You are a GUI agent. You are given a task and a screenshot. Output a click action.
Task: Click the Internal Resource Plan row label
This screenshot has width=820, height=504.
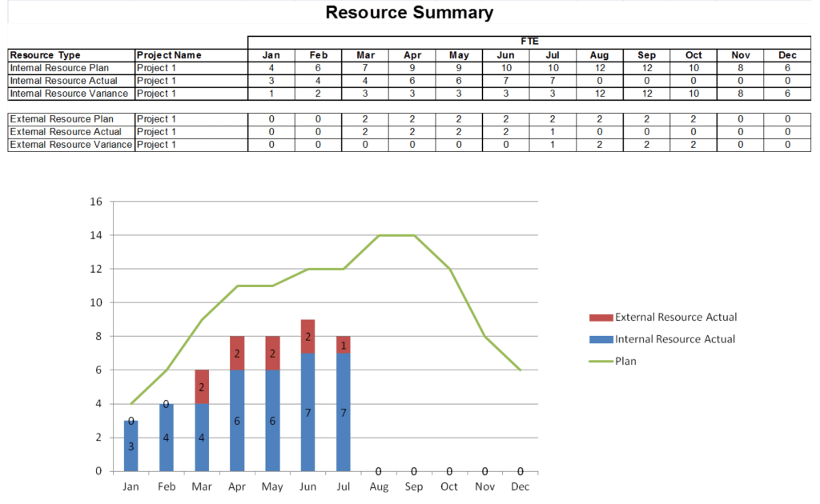click(x=59, y=68)
